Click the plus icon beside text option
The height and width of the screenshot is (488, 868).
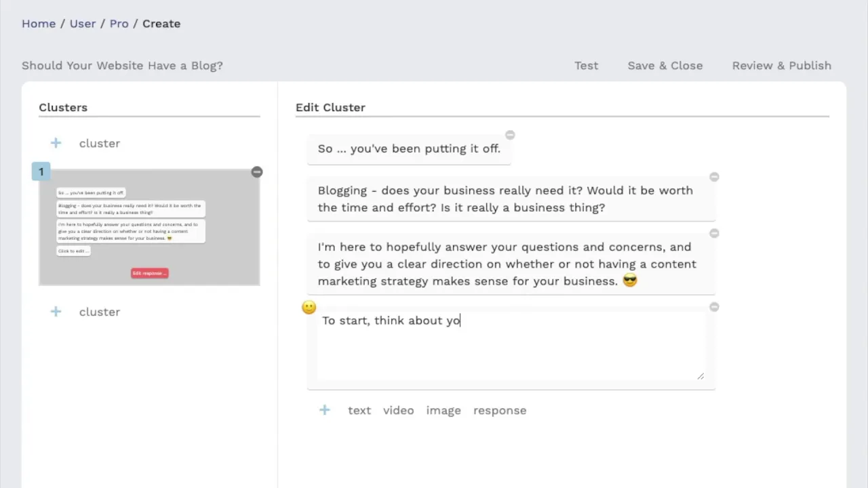pos(325,410)
